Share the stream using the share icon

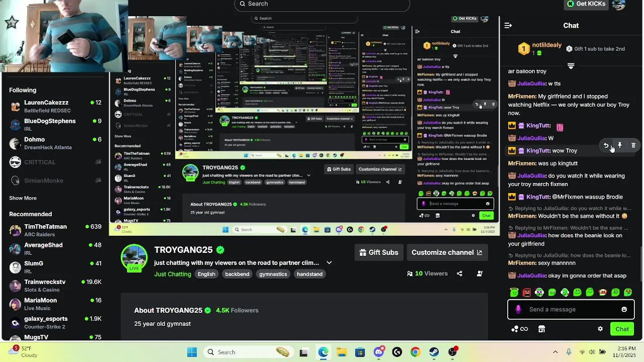(459, 274)
